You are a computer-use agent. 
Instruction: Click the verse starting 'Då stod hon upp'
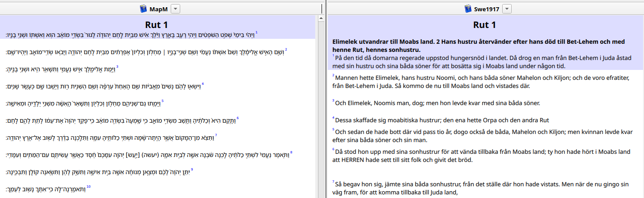481,156
